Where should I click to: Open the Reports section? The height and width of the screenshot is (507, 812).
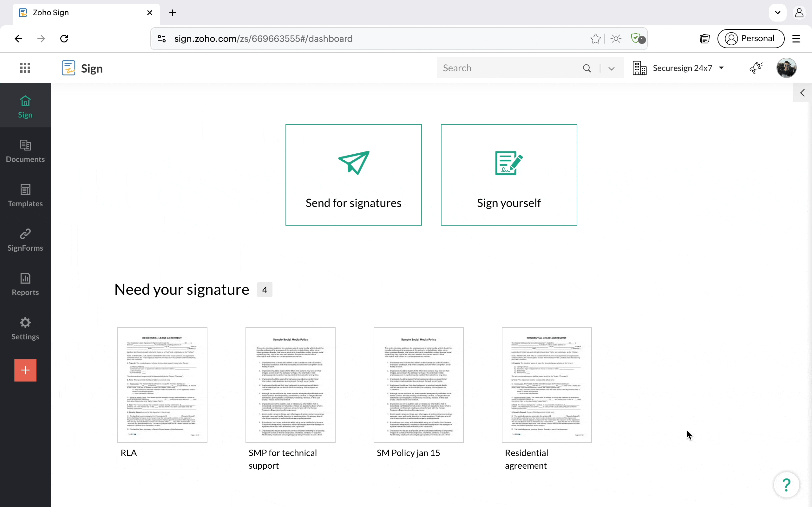(x=25, y=284)
